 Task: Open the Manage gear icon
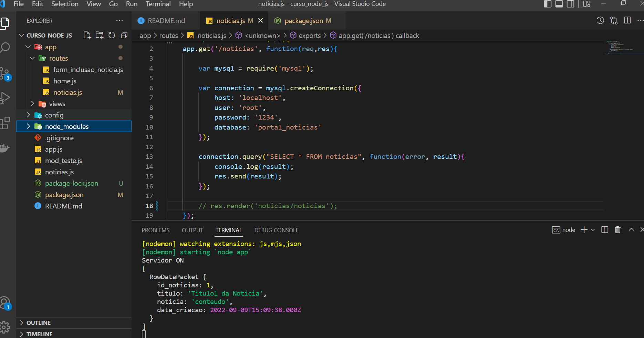(x=5, y=327)
